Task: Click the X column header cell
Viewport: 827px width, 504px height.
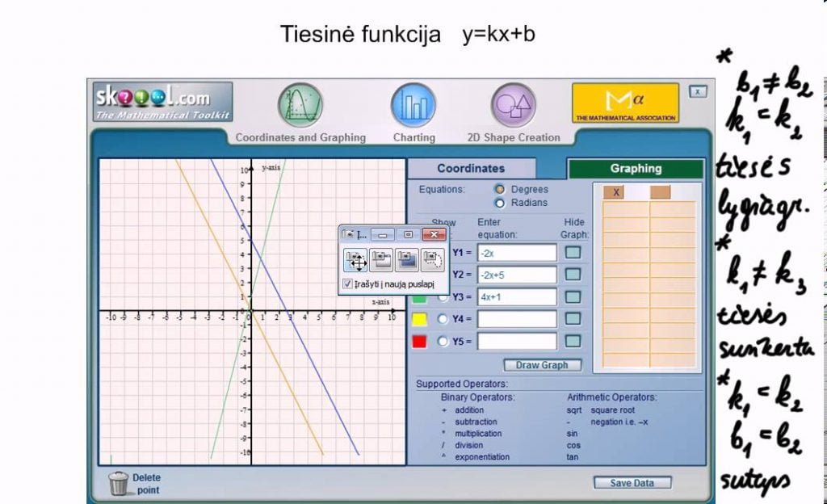Action: tap(615, 192)
